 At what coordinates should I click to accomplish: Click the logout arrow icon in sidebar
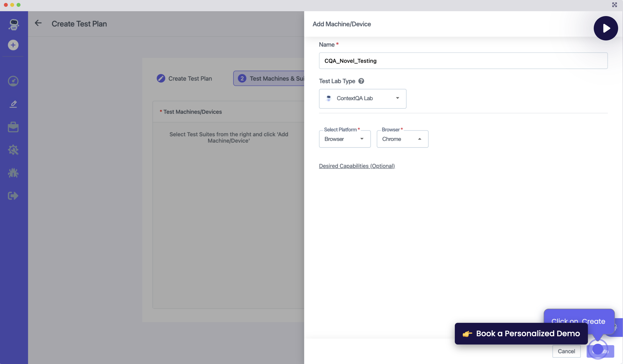click(13, 196)
